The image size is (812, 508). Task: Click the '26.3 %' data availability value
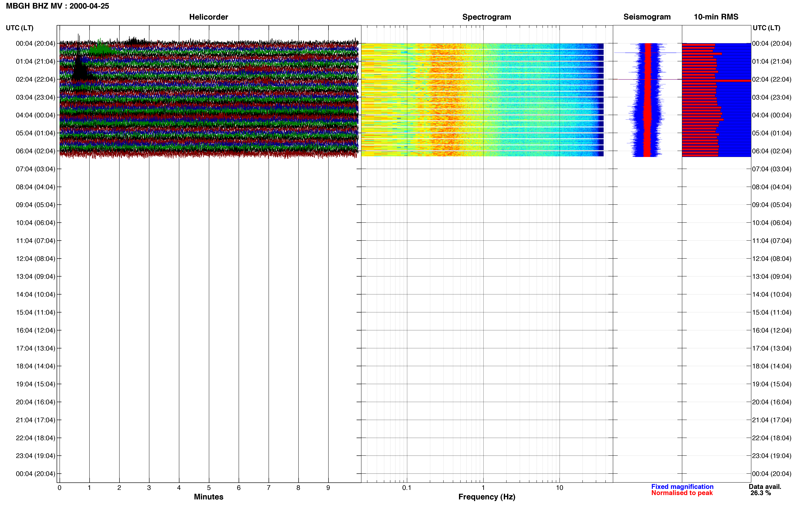click(x=761, y=493)
